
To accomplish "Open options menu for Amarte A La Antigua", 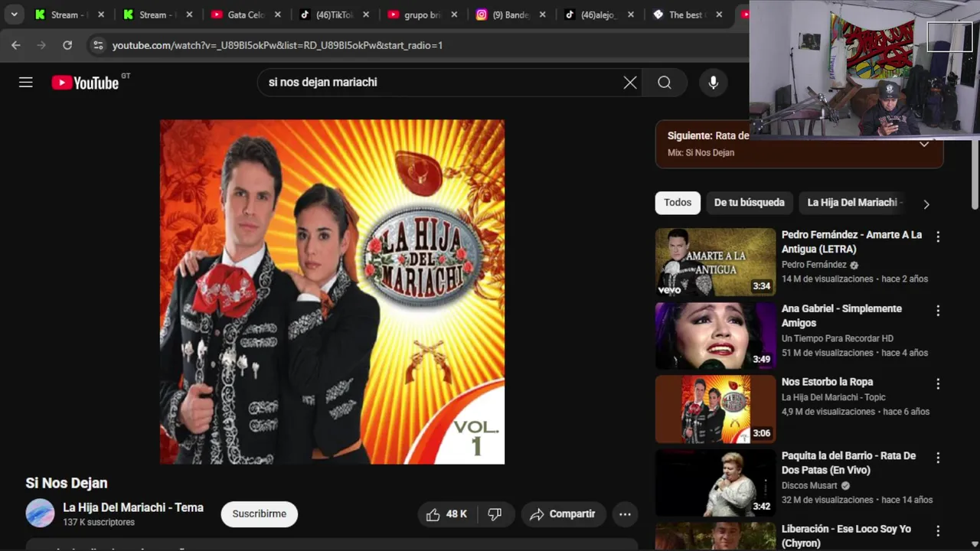I will (938, 237).
